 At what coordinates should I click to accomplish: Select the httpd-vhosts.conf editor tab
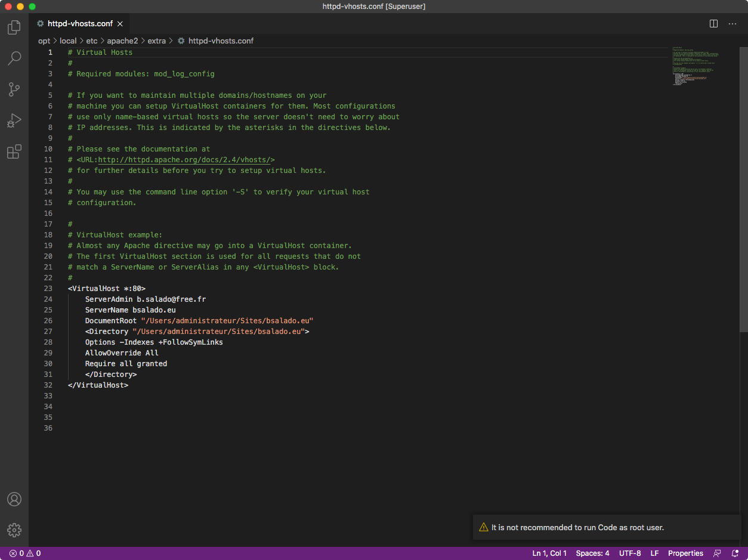pyautogui.click(x=79, y=24)
